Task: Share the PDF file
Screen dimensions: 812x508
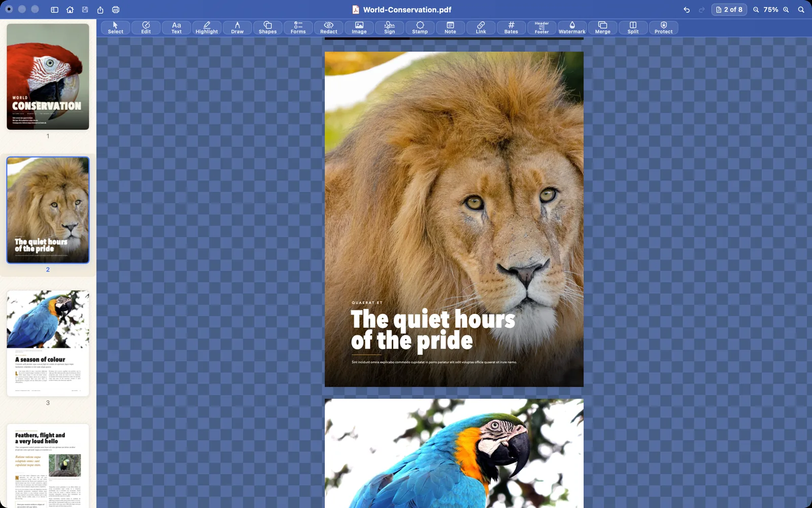Action: [x=100, y=10]
